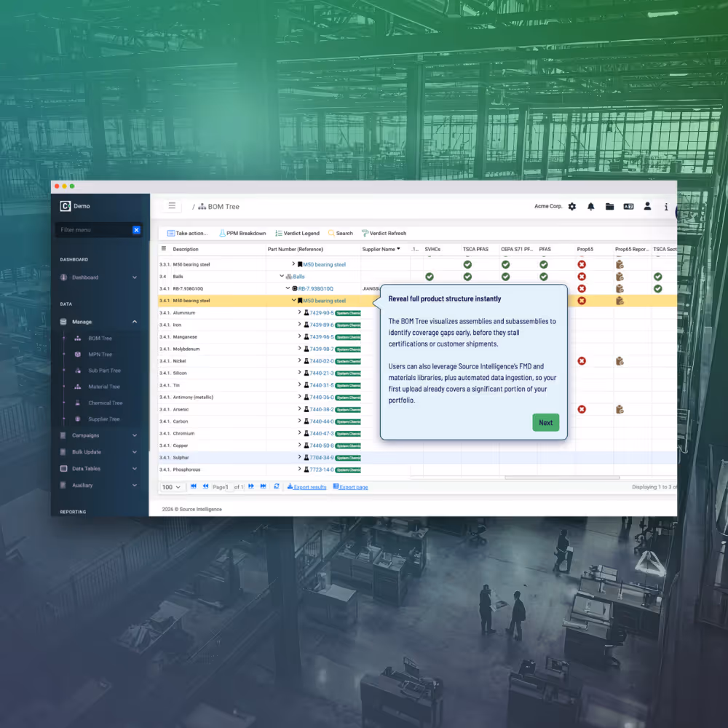The height and width of the screenshot is (728, 728).
Task: Click the Description column header
Action: click(x=185, y=249)
